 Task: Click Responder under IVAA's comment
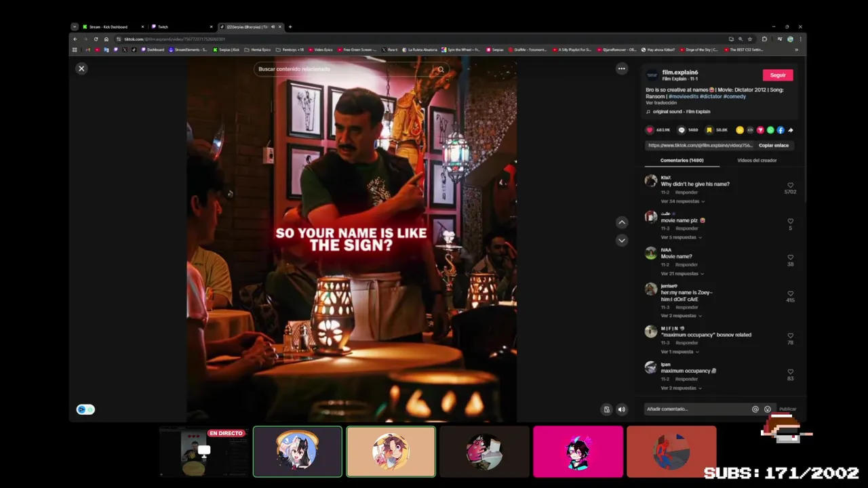point(686,264)
